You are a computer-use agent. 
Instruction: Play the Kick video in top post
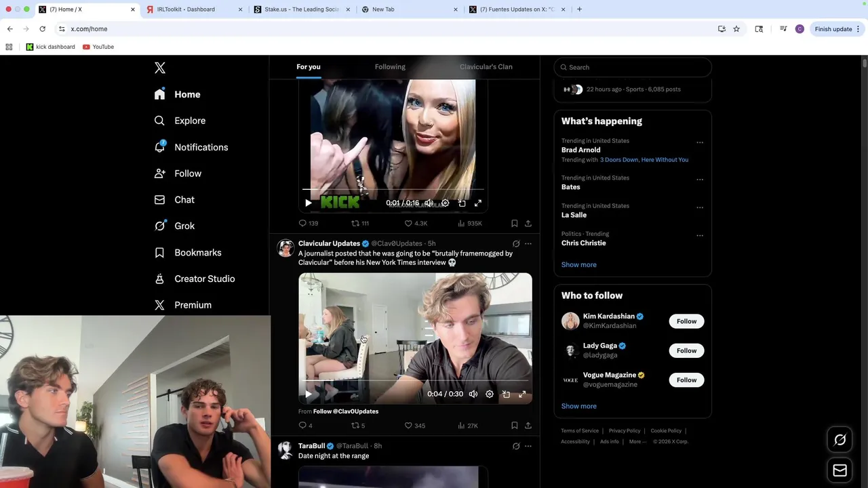click(x=309, y=203)
